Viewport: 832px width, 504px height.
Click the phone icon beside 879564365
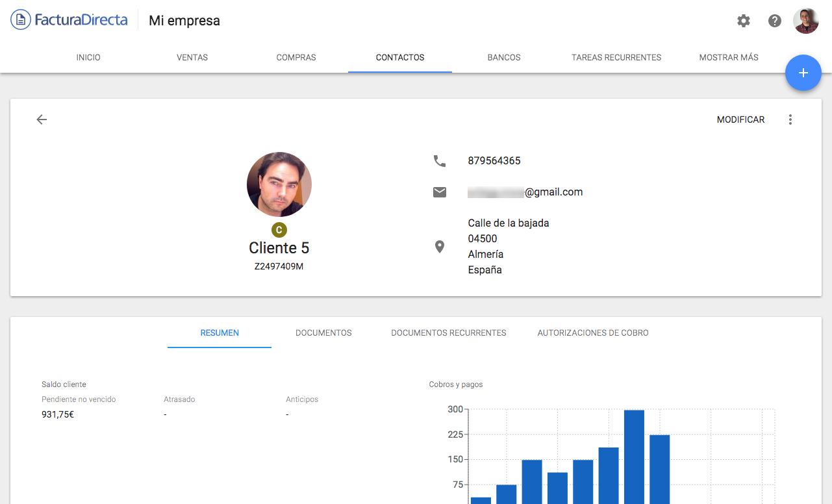pyautogui.click(x=440, y=160)
